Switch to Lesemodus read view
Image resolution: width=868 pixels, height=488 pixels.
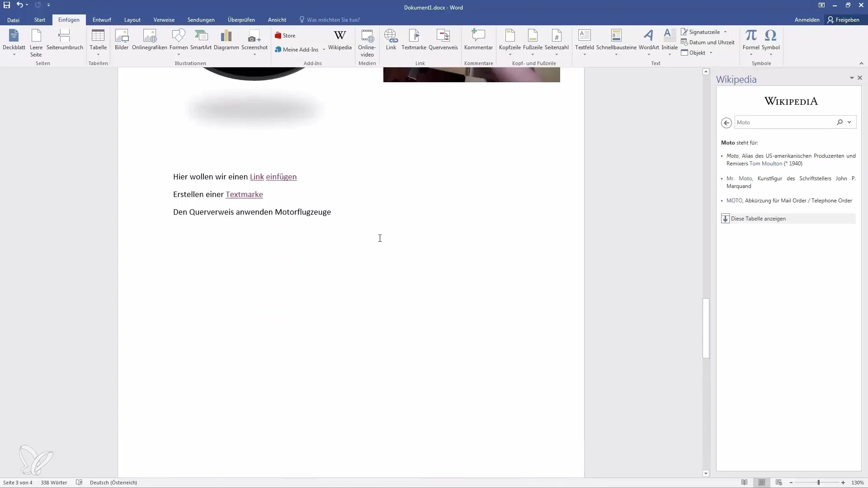[x=745, y=483]
